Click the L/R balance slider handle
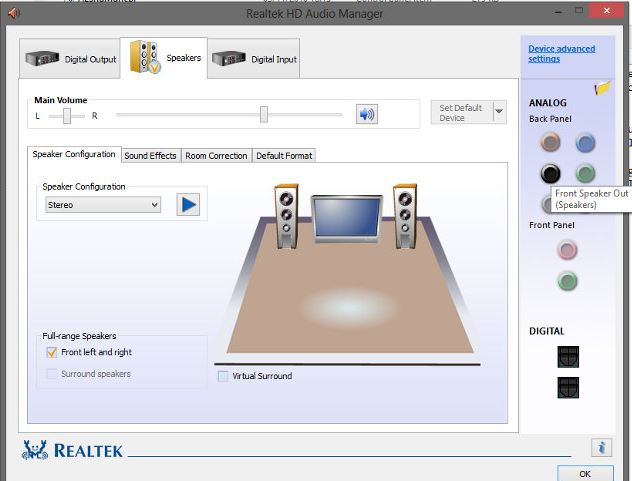Screen dimensions: 632x481 [67, 116]
